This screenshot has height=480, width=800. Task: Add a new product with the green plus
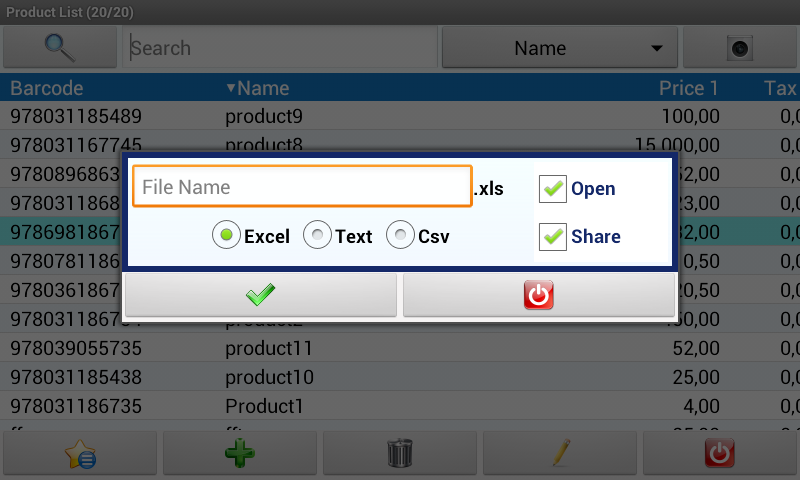point(240,453)
